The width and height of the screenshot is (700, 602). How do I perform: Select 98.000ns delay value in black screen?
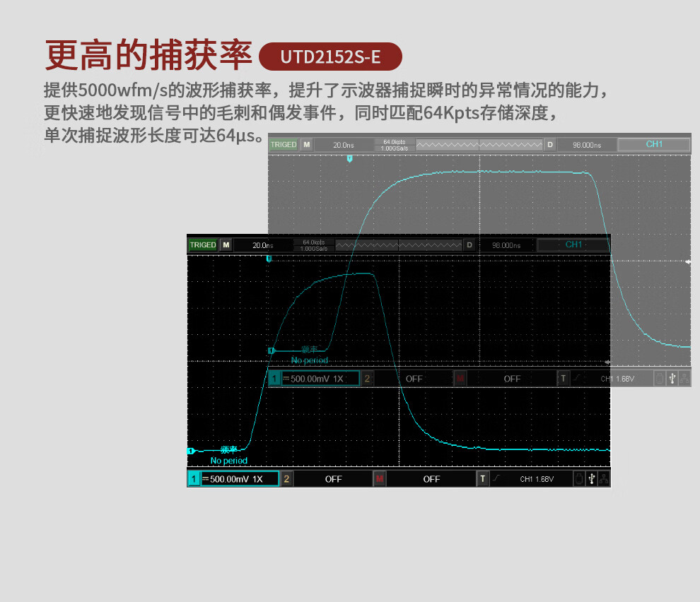tap(506, 245)
